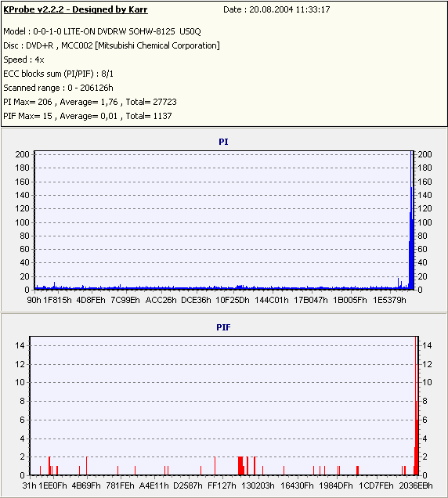Click the PI chart title
Image resolution: width=448 pixels, height=498 pixels.
(x=223, y=142)
